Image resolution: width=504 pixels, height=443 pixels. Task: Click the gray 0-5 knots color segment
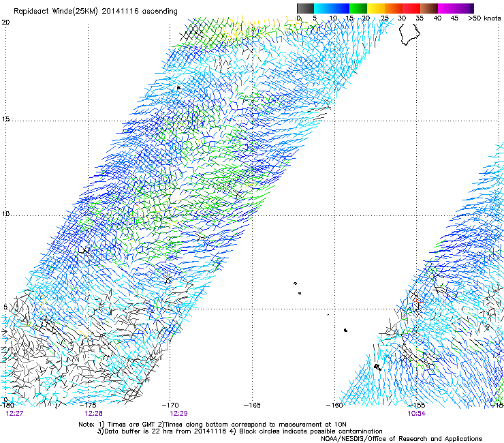point(305,8)
